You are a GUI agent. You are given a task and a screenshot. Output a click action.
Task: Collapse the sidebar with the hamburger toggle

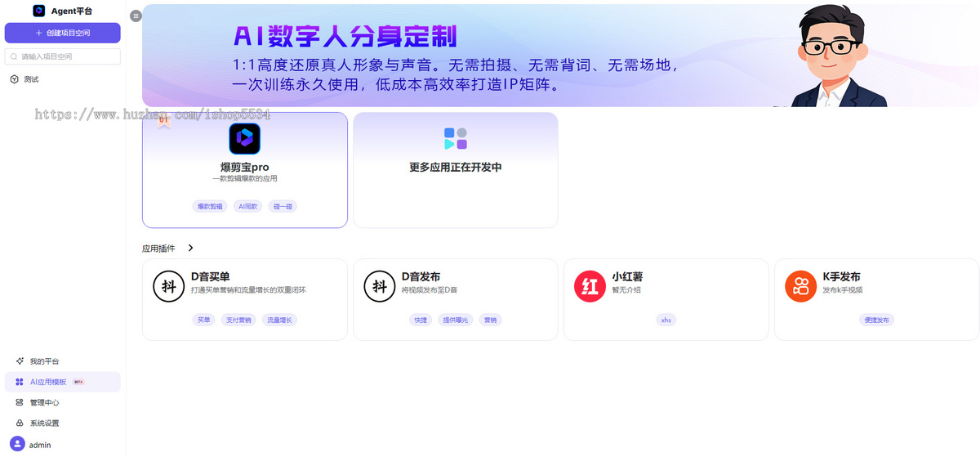pos(136,16)
